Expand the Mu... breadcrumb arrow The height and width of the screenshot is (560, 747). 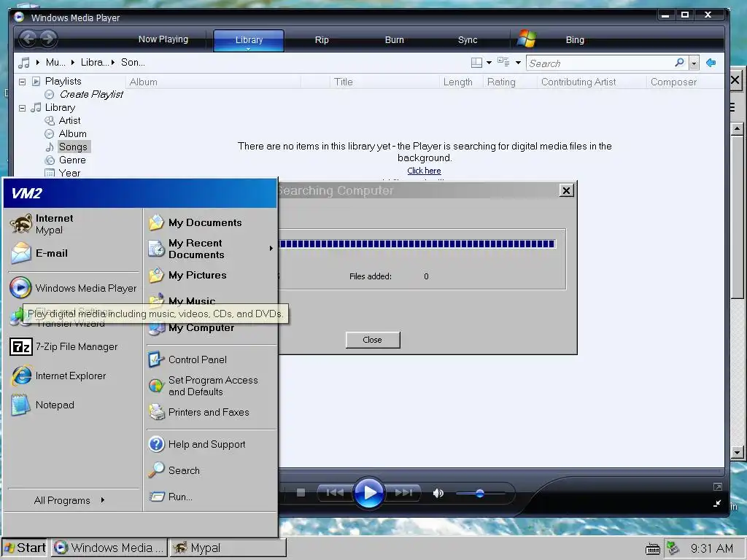[73, 63]
